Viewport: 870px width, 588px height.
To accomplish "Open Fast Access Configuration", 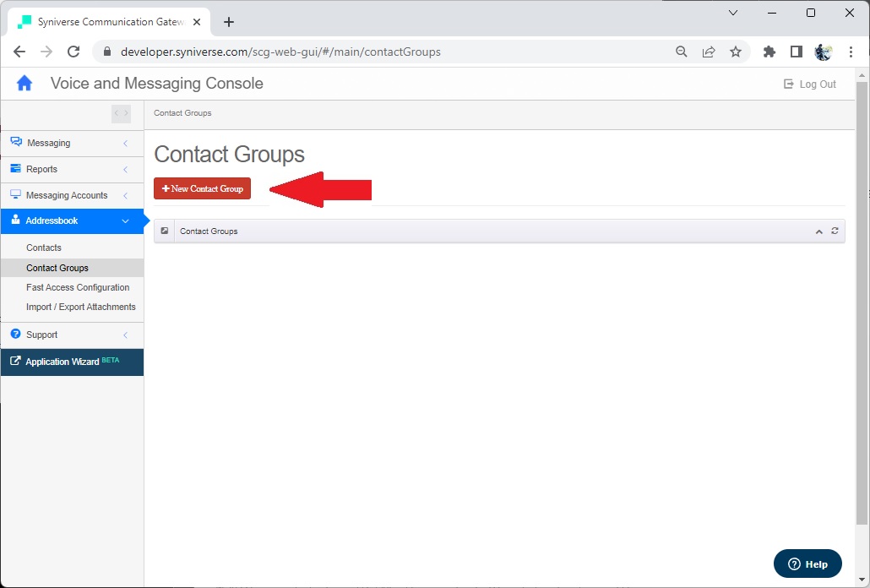I will click(78, 287).
